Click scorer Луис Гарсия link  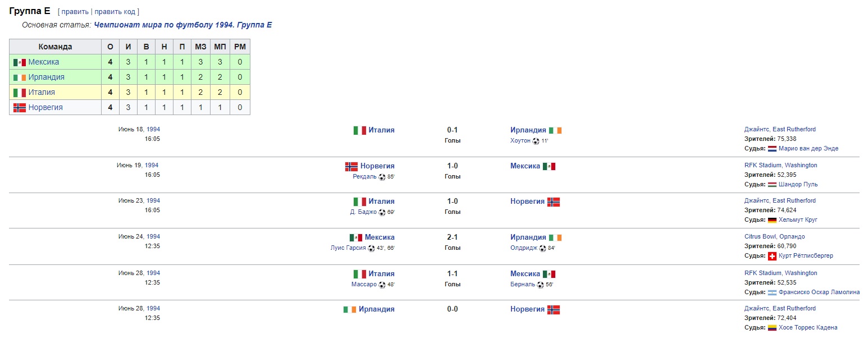348,248
